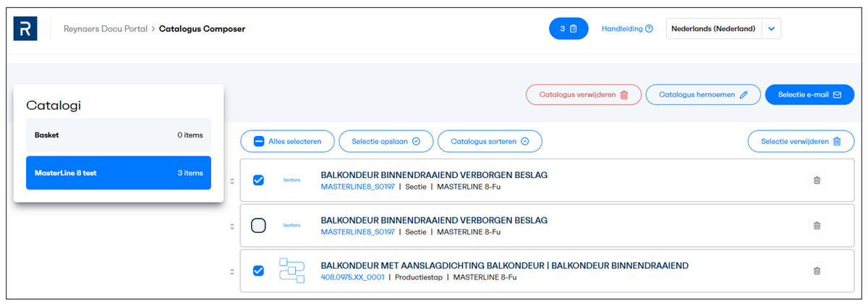Click the Catalogus hernoemen button

[703, 95]
